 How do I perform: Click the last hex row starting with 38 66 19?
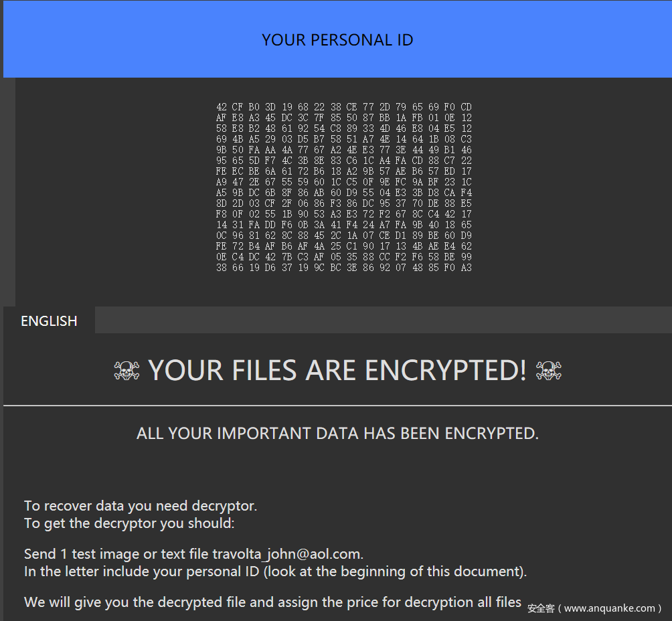(x=344, y=268)
